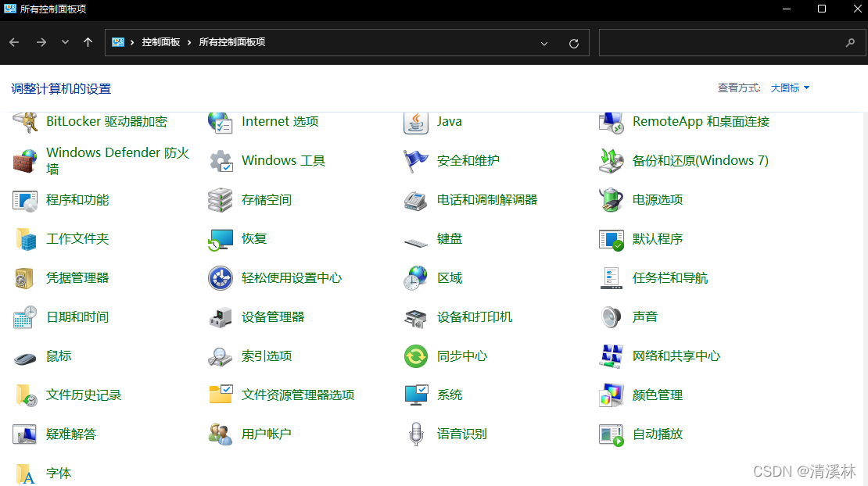868x486 pixels.
Task: Open the Windows 工具 gear icon
Action: point(221,161)
